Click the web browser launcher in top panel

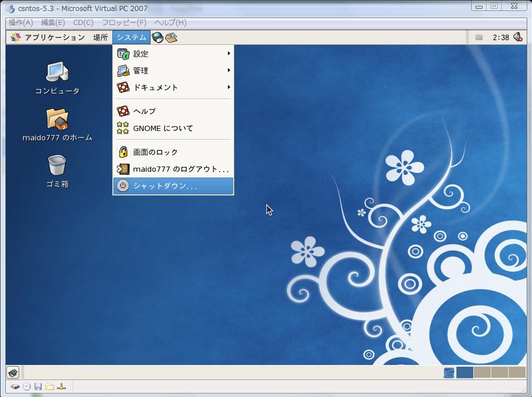point(157,37)
